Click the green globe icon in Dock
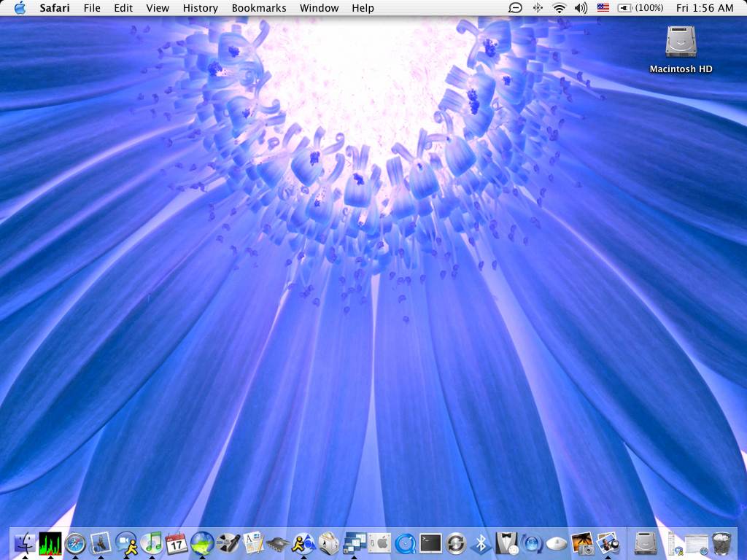The image size is (747, 560). [202, 542]
